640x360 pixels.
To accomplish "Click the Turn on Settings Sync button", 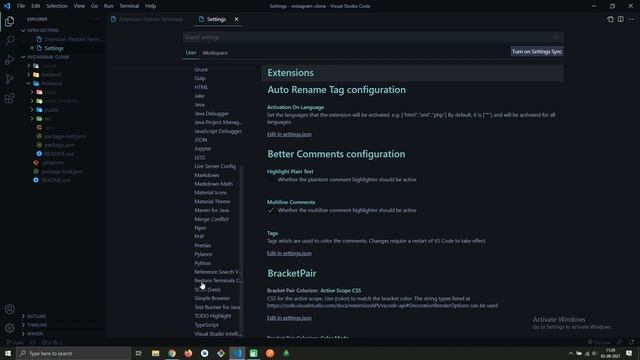I will click(x=537, y=51).
